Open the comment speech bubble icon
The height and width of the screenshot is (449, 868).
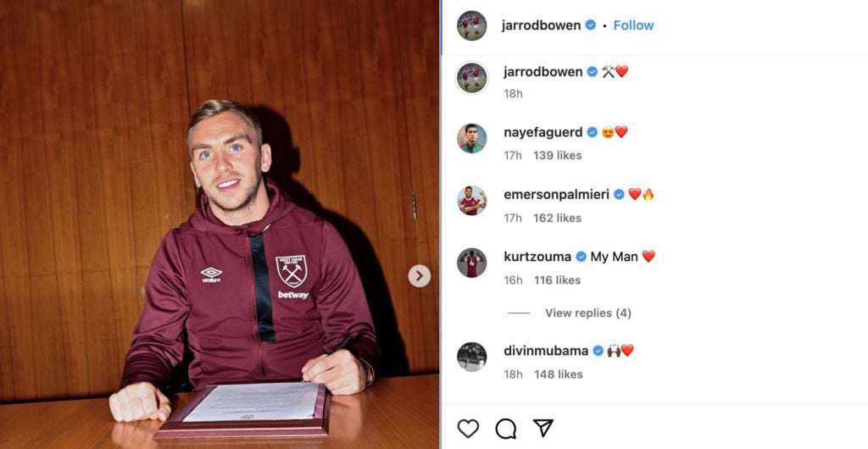point(505,429)
